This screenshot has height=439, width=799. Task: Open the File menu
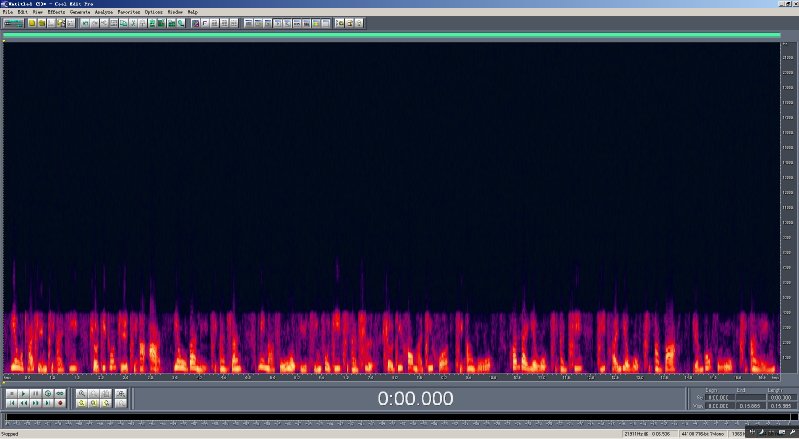[8, 12]
